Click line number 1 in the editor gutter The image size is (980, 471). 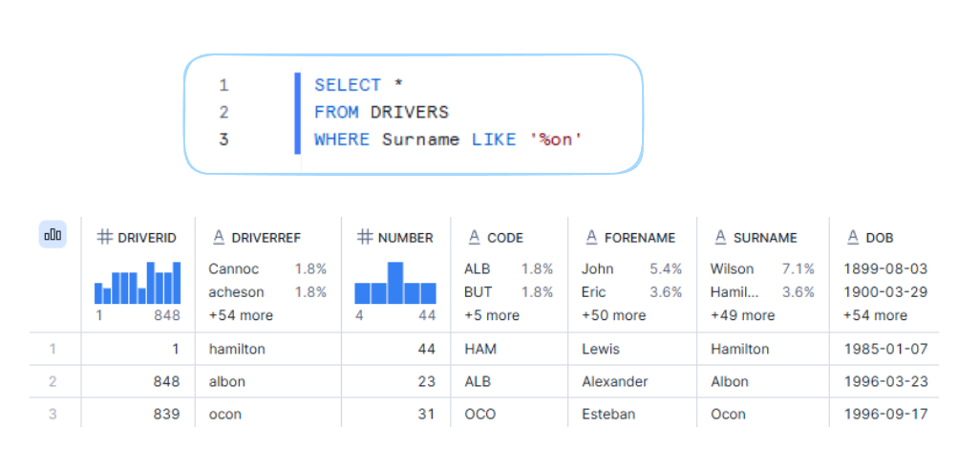tap(224, 85)
